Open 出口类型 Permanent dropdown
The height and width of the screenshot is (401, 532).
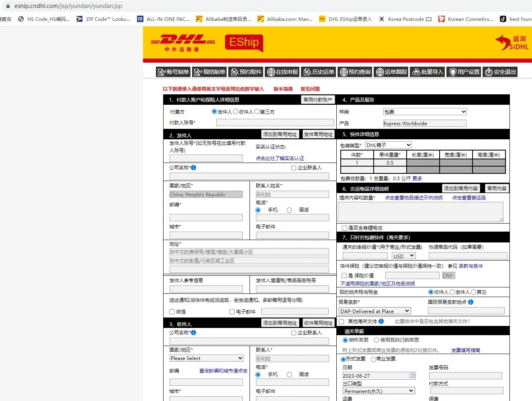pyautogui.click(x=379, y=391)
